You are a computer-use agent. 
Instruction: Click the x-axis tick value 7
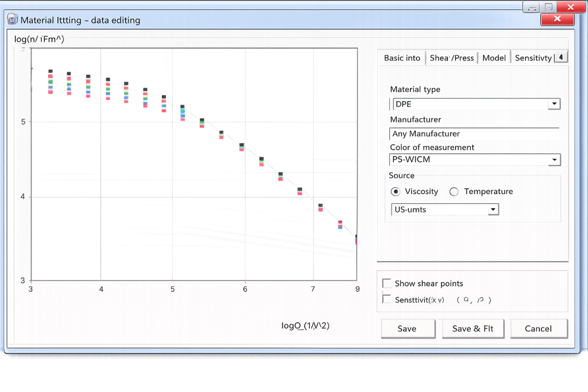coord(313,289)
